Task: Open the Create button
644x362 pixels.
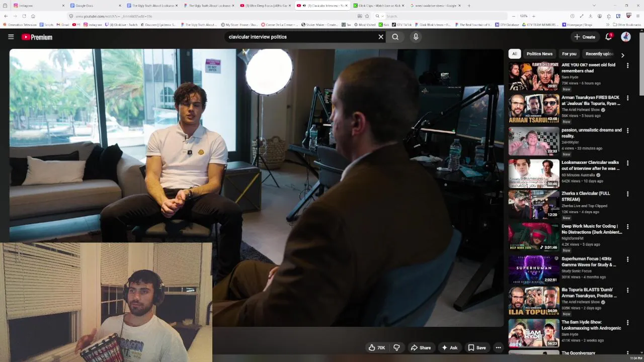Action: [x=585, y=37]
